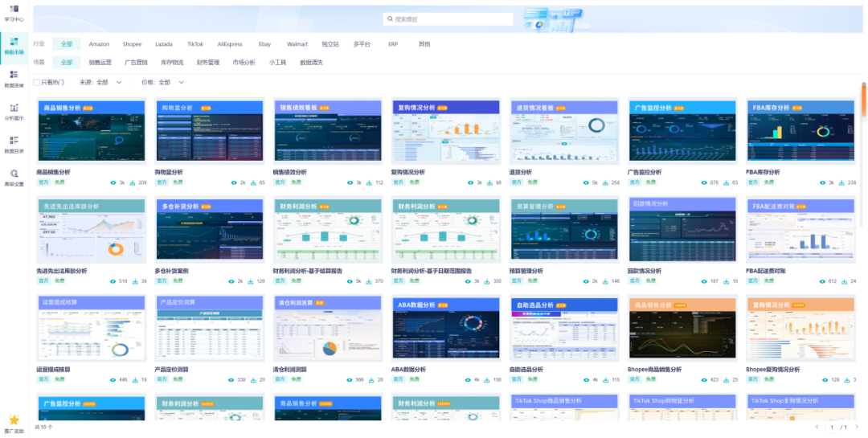868x438 pixels.
Task: Click the download icon on FBA配送费对账 card
Action: (x=845, y=281)
